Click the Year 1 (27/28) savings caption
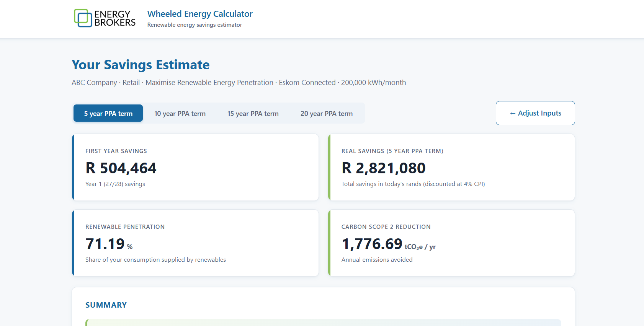Image resolution: width=644 pixels, height=326 pixels. click(115, 184)
